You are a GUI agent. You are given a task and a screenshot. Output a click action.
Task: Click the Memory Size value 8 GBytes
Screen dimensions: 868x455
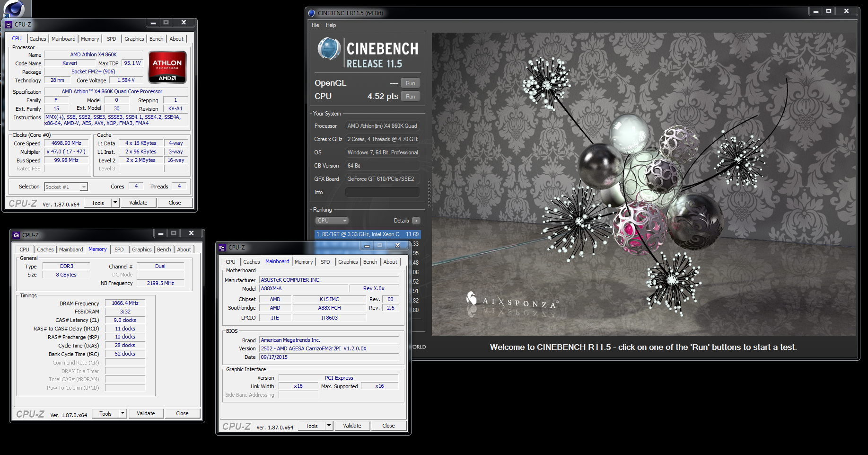[x=66, y=275]
